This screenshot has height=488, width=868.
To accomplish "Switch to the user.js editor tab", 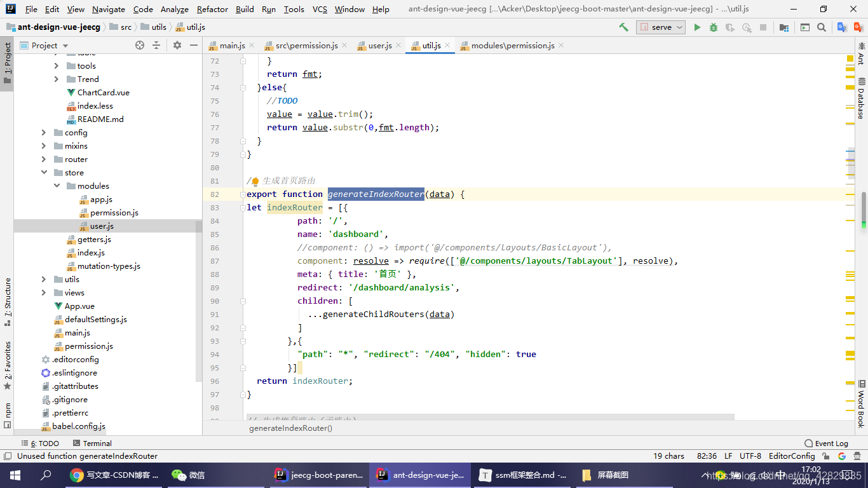I will (380, 45).
